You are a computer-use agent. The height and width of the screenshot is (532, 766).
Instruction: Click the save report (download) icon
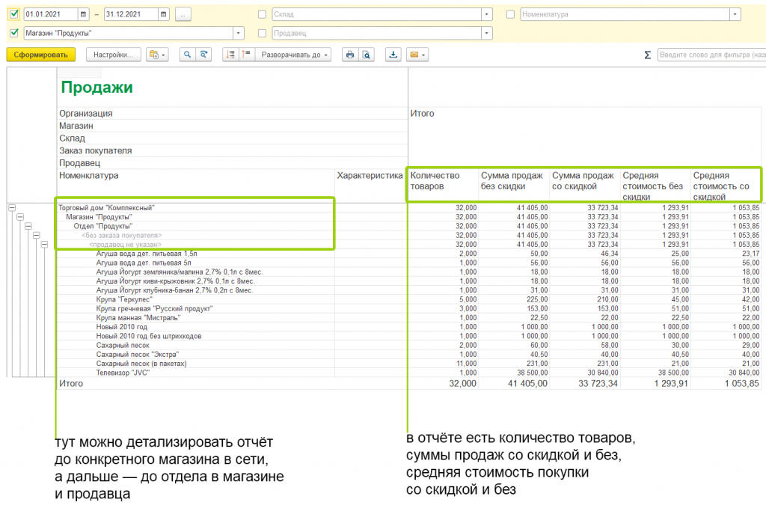tap(393, 55)
